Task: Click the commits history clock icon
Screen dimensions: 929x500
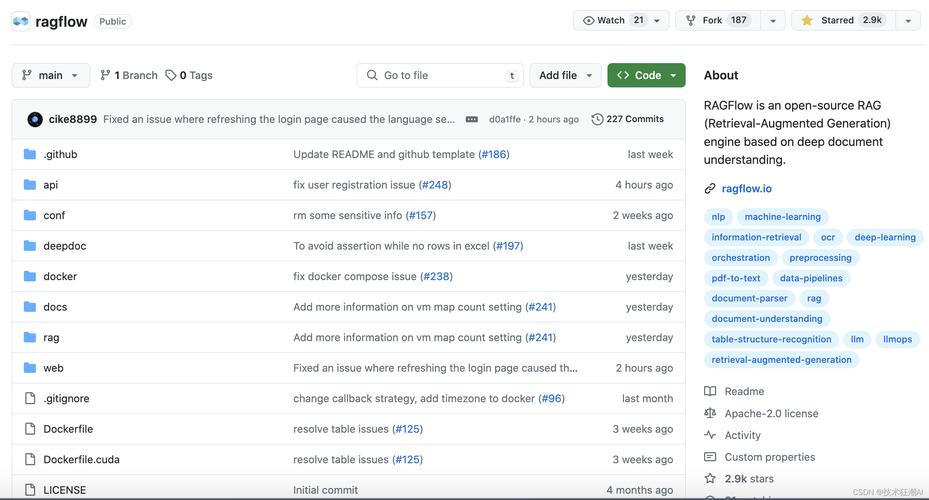Action: click(x=597, y=119)
